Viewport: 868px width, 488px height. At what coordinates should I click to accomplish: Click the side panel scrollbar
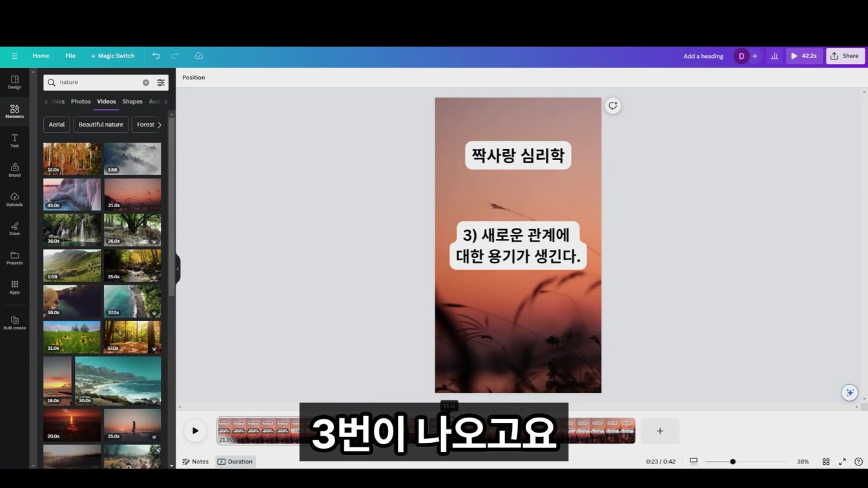(x=171, y=207)
